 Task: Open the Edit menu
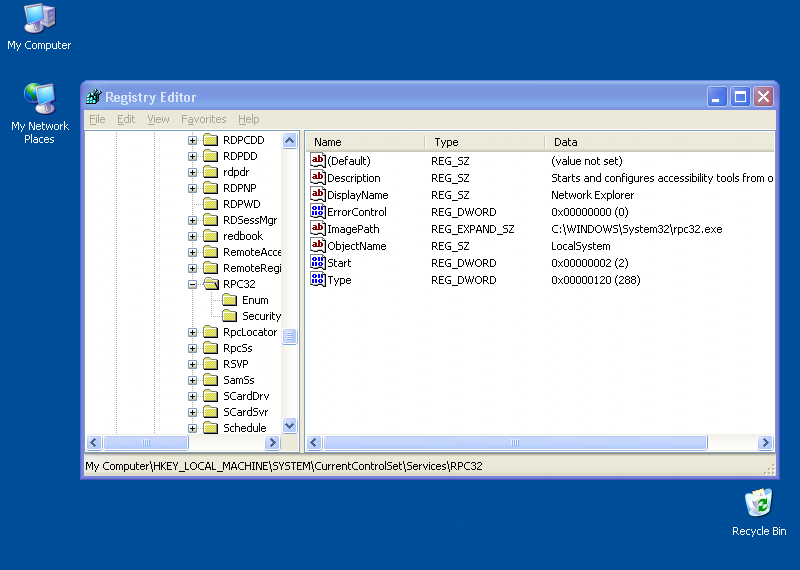126,119
